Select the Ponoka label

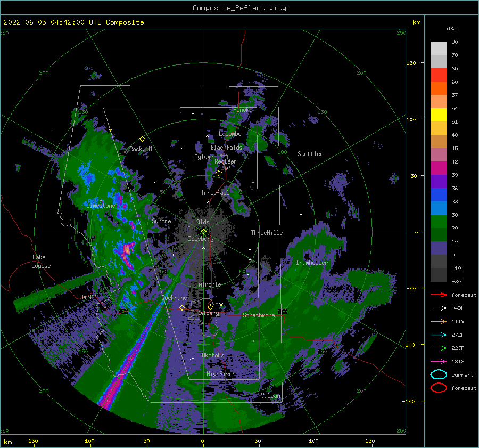pyautogui.click(x=243, y=110)
